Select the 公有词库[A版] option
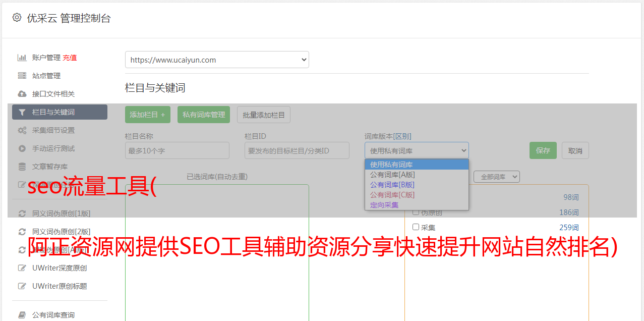 tap(417, 175)
